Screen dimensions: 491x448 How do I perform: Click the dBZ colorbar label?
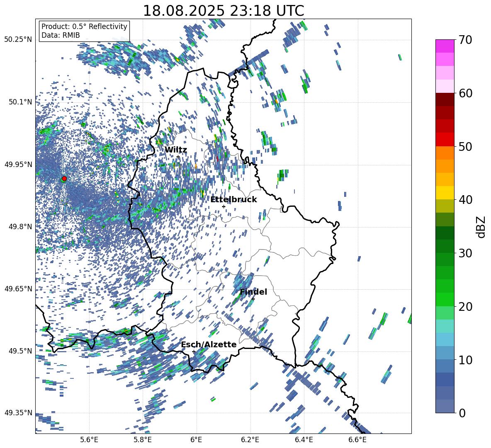tap(481, 227)
